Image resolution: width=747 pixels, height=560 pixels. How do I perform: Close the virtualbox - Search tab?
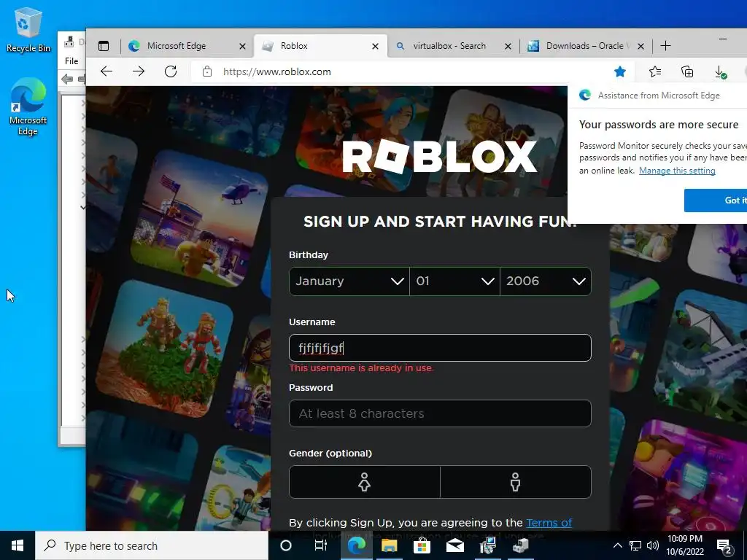pyautogui.click(x=508, y=46)
